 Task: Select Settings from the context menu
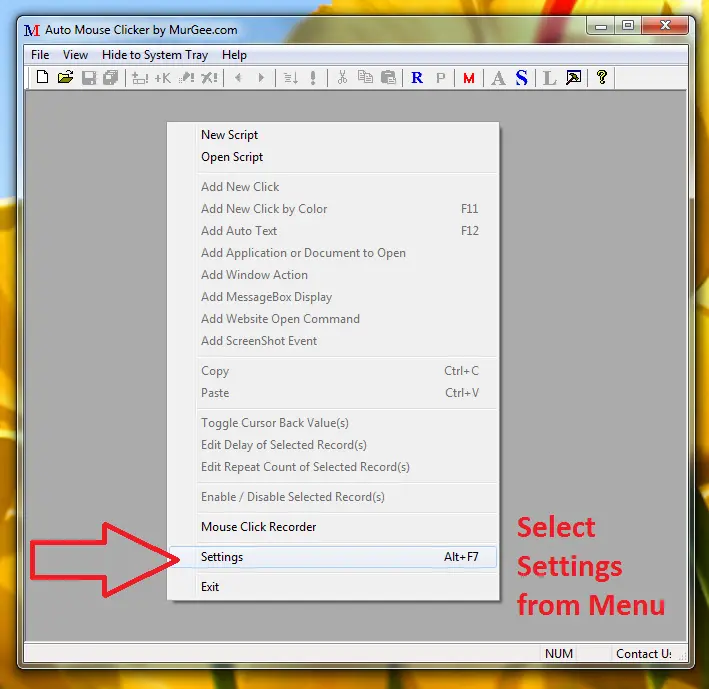pos(333,557)
